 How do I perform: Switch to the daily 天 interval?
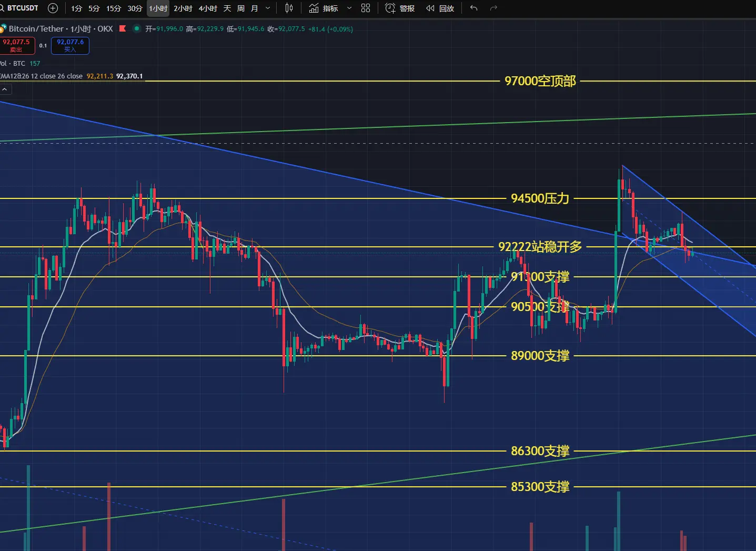click(x=227, y=8)
